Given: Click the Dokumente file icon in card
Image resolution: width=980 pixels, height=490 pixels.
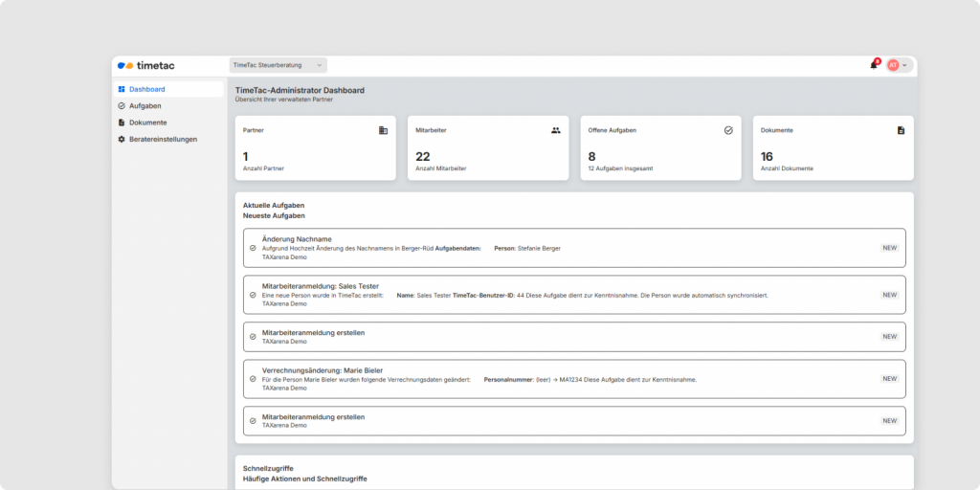Looking at the screenshot, I should [901, 130].
